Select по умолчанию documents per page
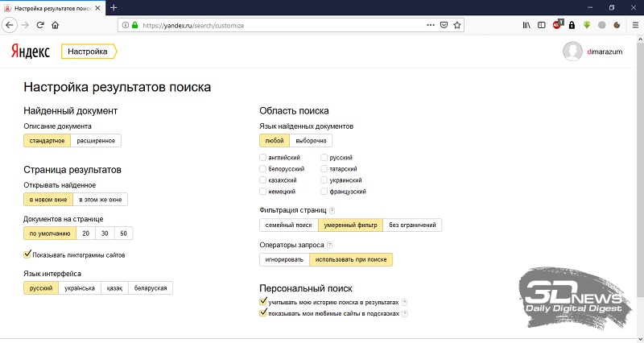The height and width of the screenshot is (343, 644). [x=50, y=233]
